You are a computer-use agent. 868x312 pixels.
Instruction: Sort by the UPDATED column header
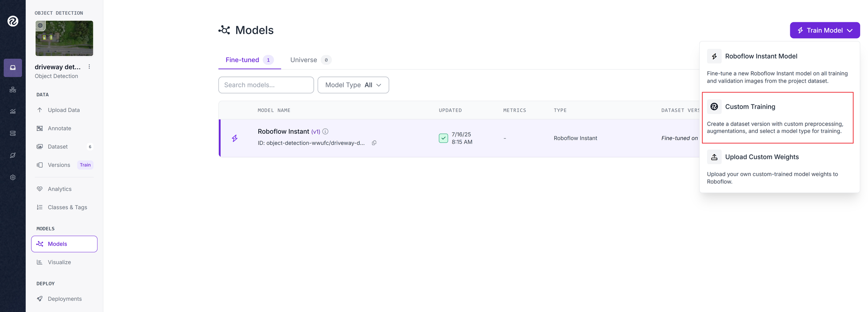(450, 110)
